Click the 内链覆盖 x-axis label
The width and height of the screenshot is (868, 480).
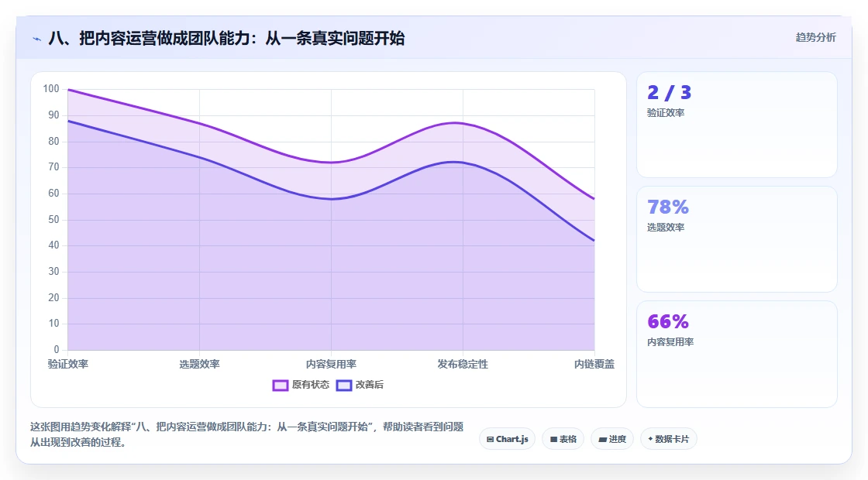click(x=594, y=364)
